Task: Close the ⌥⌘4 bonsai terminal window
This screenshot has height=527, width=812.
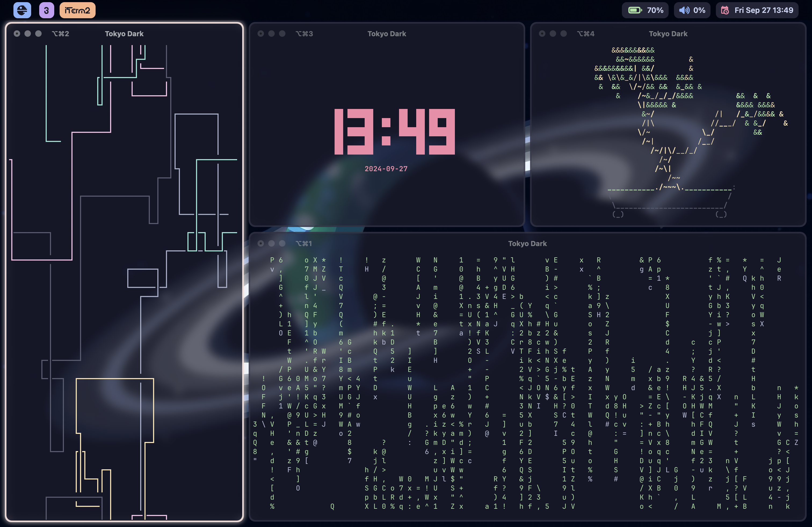Action: [542, 33]
